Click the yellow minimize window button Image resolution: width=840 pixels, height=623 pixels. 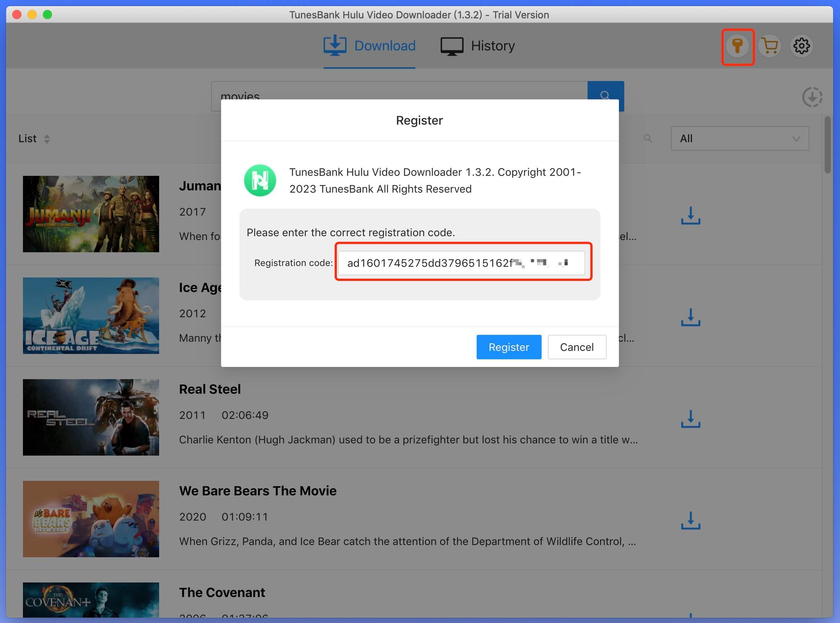tap(32, 15)
